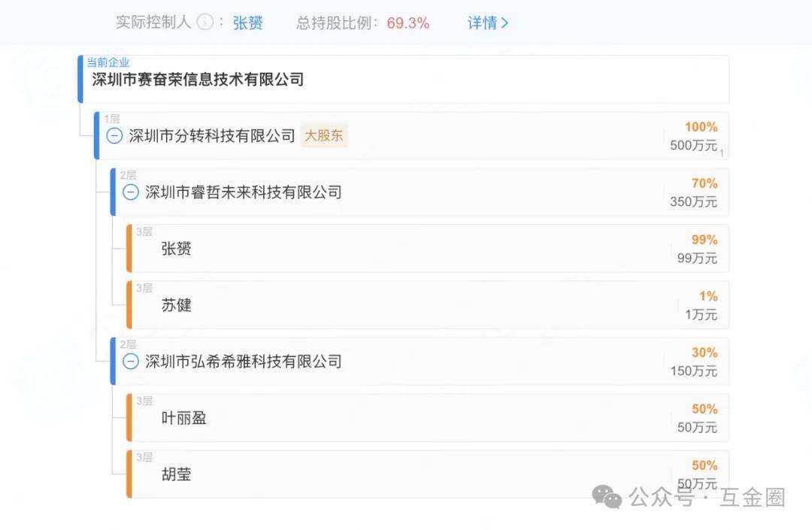Viewport: 812px width, 530px height.
Task: Click the 大股东 badge
Action: (324, 136)
